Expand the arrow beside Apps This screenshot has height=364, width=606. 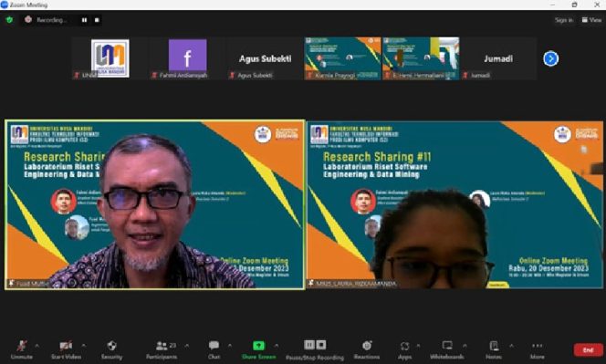tap(418, 346)
